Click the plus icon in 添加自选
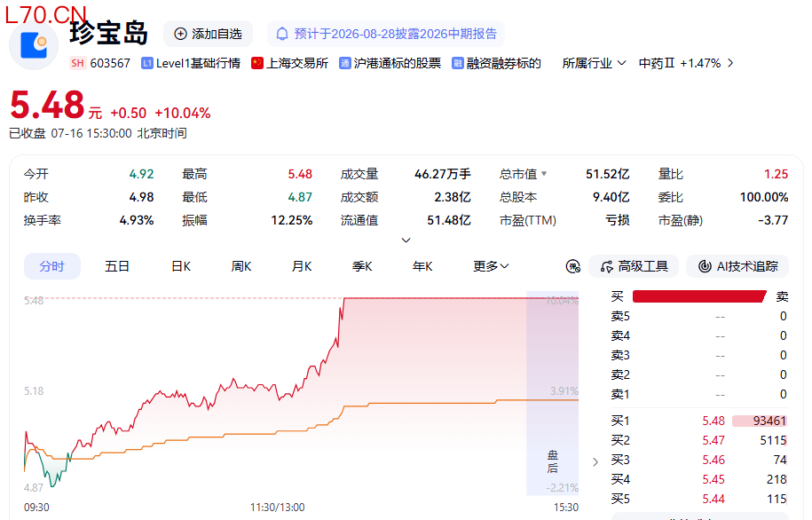 pos(180,35)
